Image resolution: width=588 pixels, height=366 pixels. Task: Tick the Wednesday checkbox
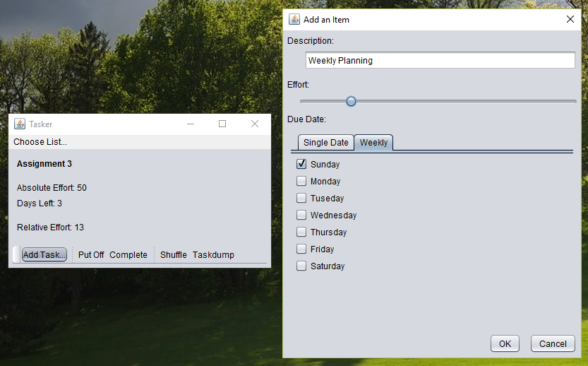pyautogui.click(x=301, y=216)
